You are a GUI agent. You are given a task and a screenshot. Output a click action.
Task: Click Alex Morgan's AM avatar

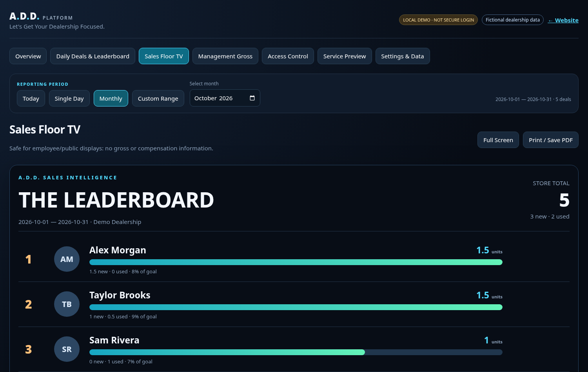click(x=67, y=259)
